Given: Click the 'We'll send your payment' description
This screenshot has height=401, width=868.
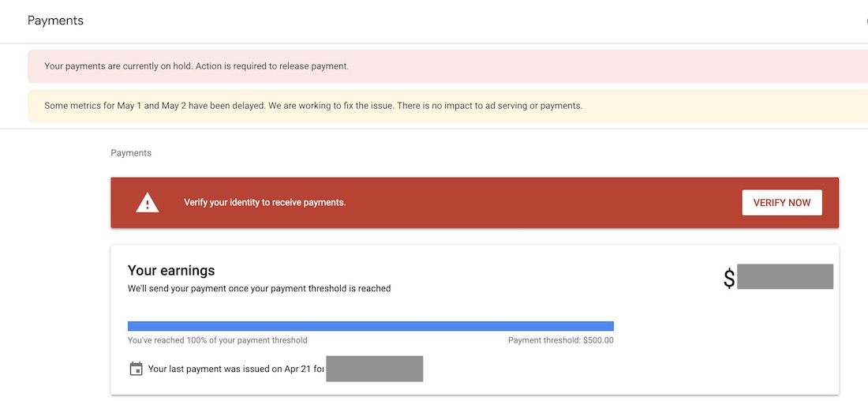Looking at the screenshot, I should coord(259,289).
